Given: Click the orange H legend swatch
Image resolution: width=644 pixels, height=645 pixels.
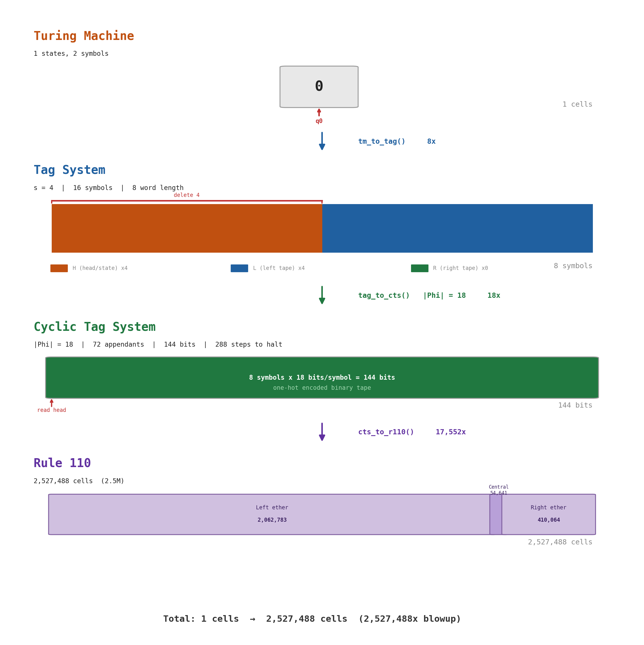Looking at the screenshot, I should point(59,268).
